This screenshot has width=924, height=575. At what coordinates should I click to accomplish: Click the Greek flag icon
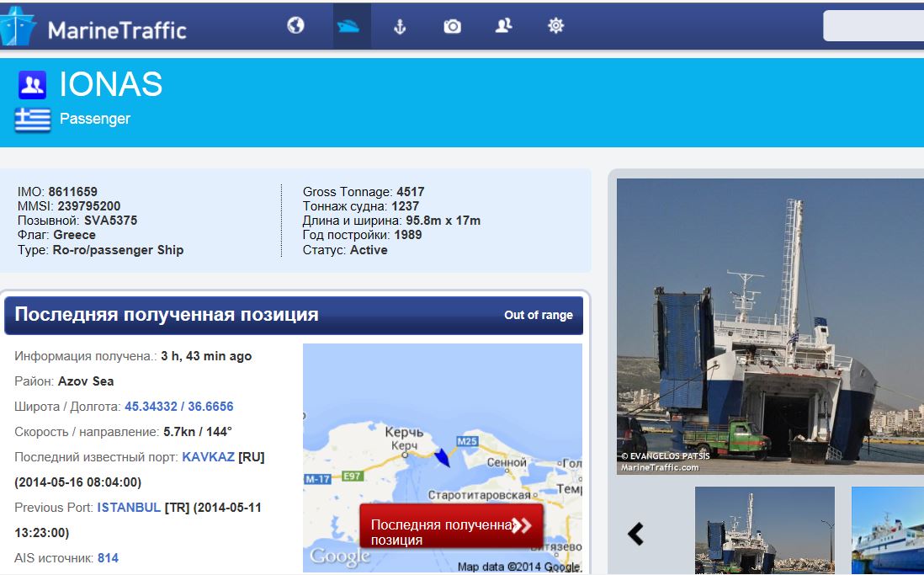[x=33, y=120]
